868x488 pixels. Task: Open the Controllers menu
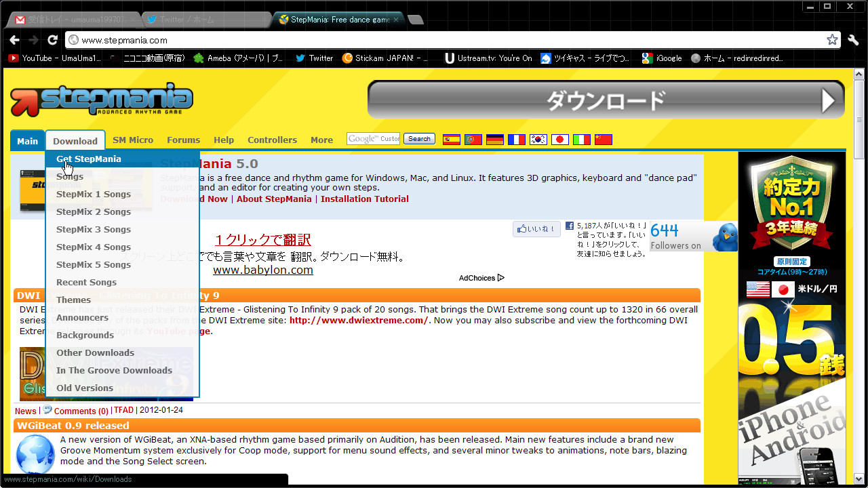[x=272, y=140]
